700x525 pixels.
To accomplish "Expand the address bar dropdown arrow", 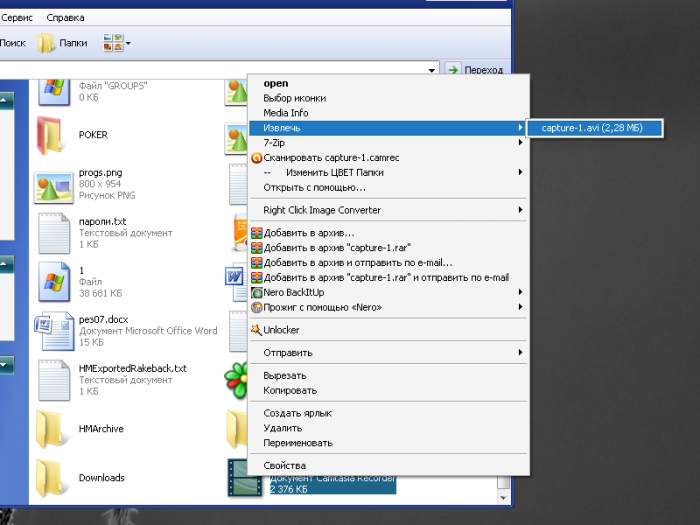I will [432, 70].
